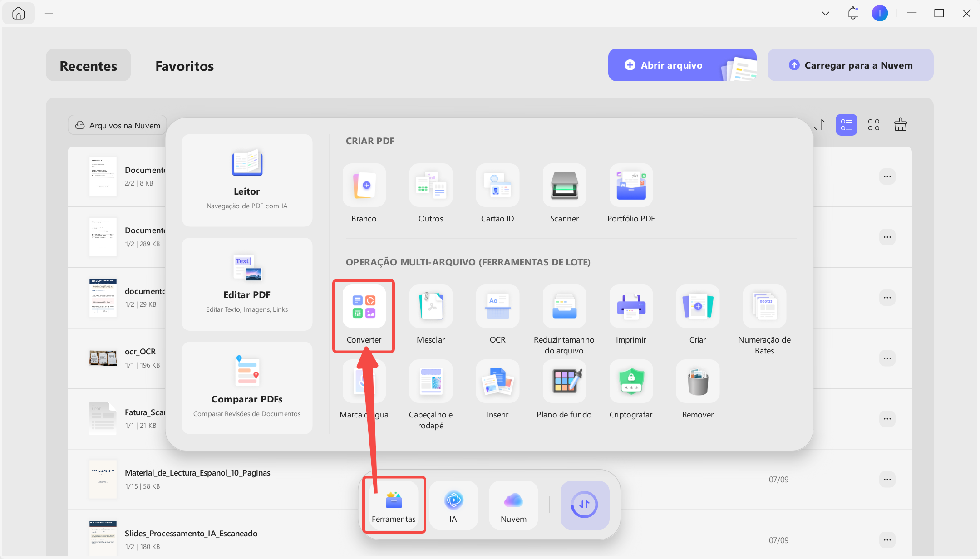Open the Branco blank PDF tool

coord(364,185)
